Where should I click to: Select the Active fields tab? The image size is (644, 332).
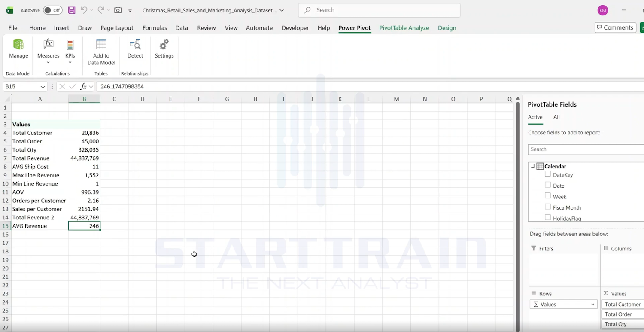point(535,117)
